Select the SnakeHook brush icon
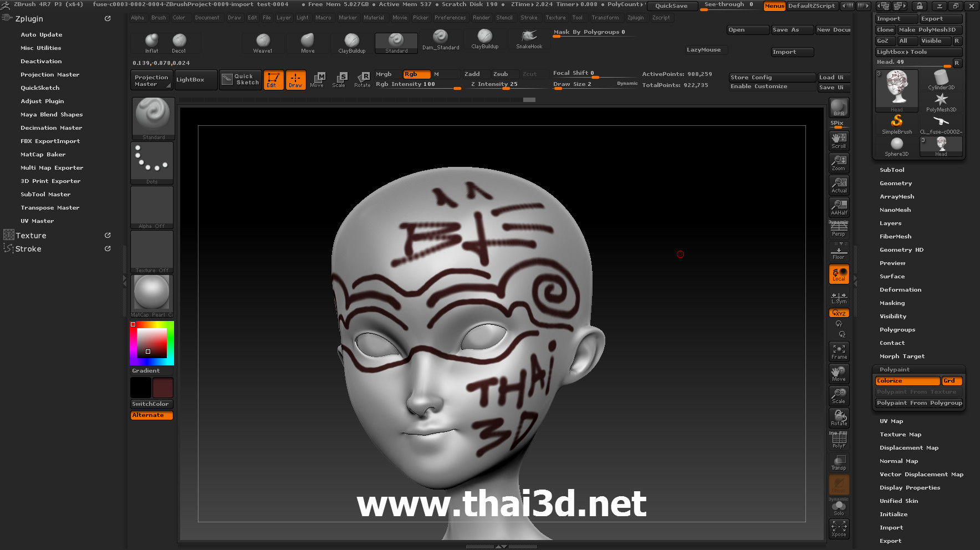Screen dimensions: 980x550 [x=529, y=39]
